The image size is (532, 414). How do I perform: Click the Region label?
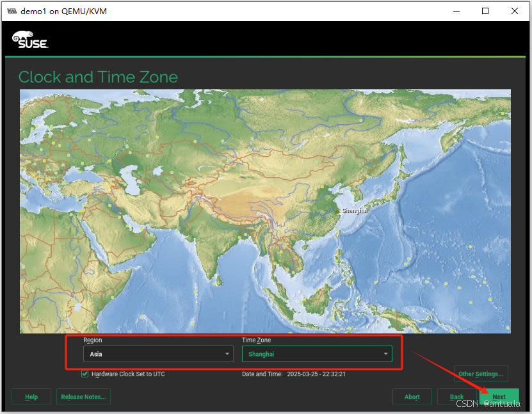(93, 340)
